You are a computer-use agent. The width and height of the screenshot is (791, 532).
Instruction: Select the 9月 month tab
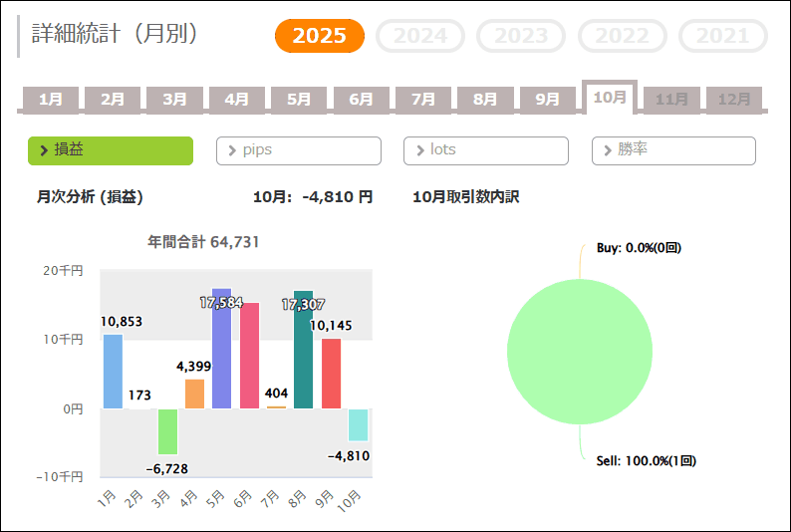tap(547, 99)
